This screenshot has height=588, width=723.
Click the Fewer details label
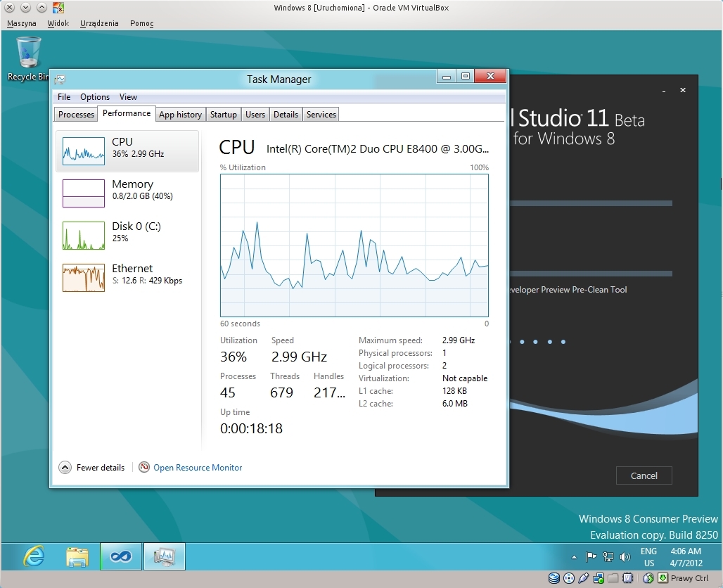[101, 468]
